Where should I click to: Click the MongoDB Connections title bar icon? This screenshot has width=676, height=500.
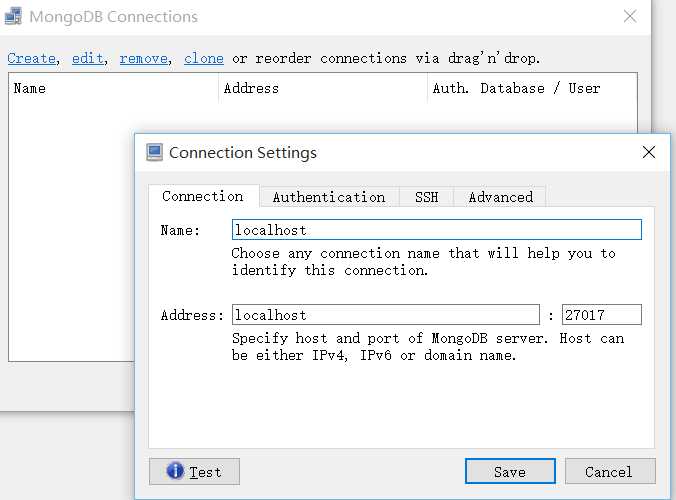13,16
